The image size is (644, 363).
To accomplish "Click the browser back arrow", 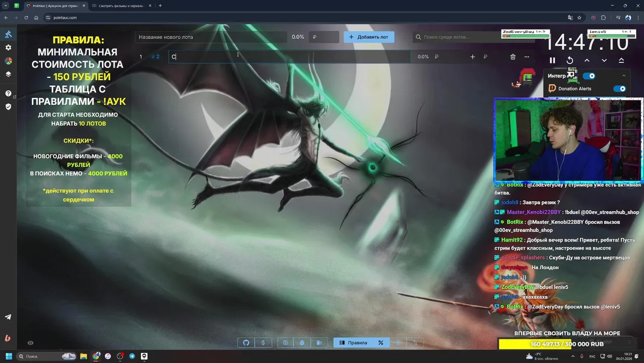I will [x=6, y=18].
